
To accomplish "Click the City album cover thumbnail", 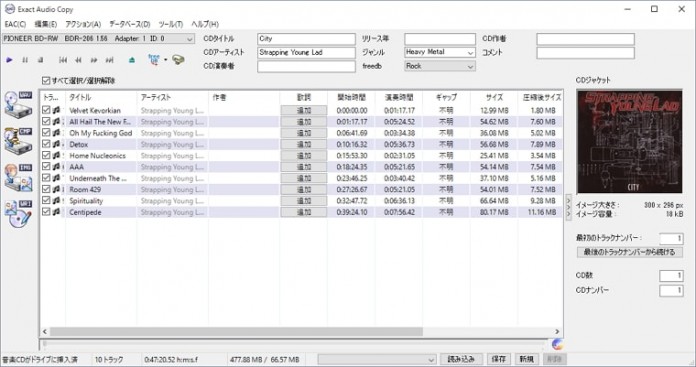I will pos(629,142).
